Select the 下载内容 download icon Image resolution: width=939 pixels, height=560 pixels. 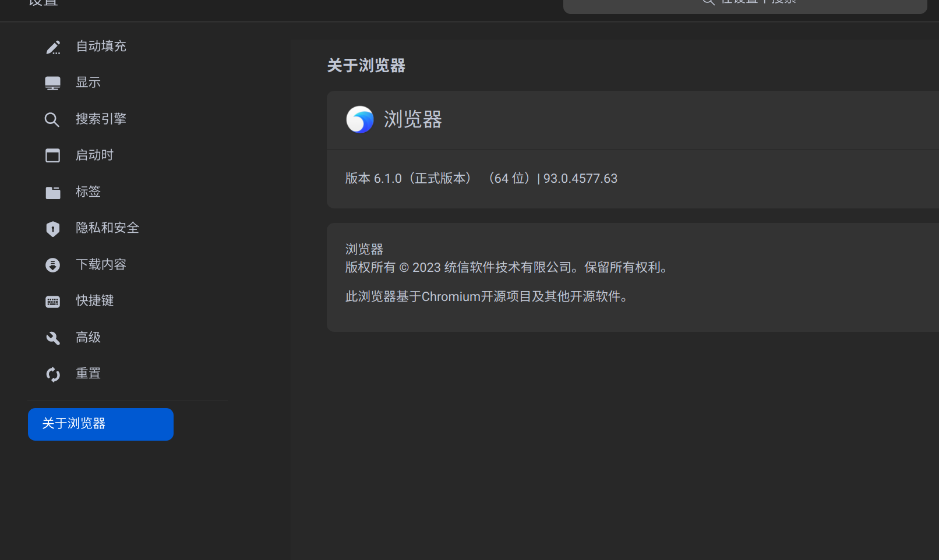(x=53, y=264)
